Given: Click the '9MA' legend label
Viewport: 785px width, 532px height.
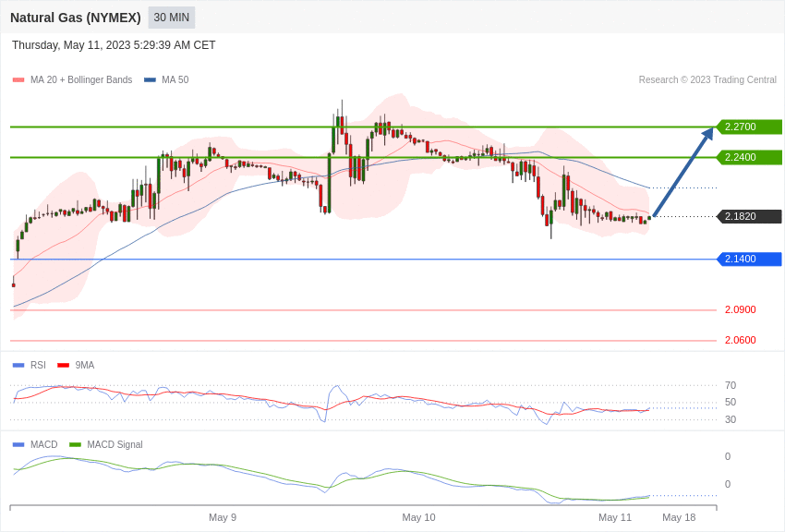Looking at the screenshot, I should [x=85, y=366].
